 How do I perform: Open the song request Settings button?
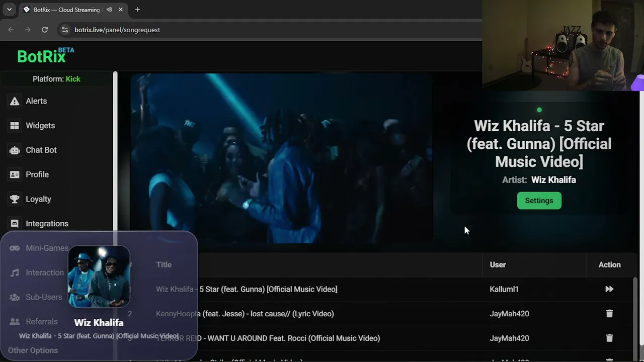point(539,201)
